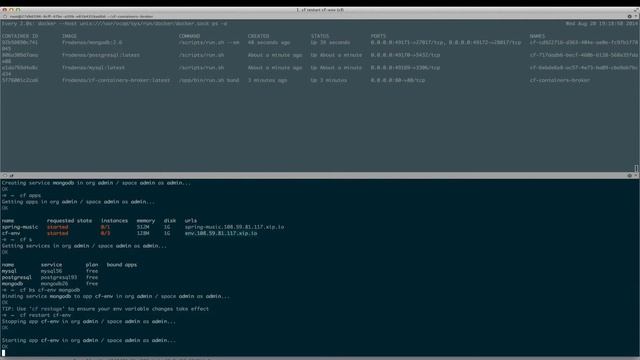The height and width of the screenshot is (360, 640).
Task: Click the 'cf restart cf-env' command line
Action: click(x=36, y=315)
